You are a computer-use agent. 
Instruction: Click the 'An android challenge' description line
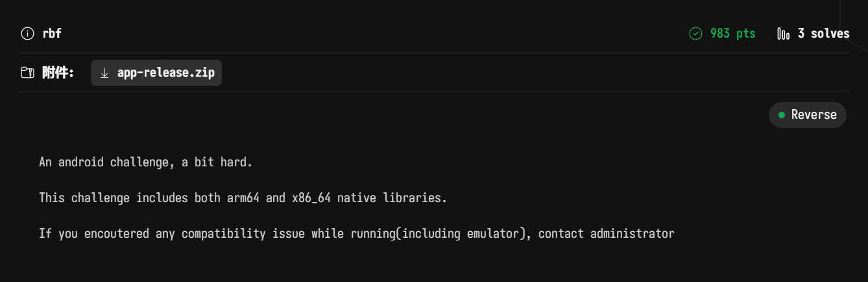(145, 162)
